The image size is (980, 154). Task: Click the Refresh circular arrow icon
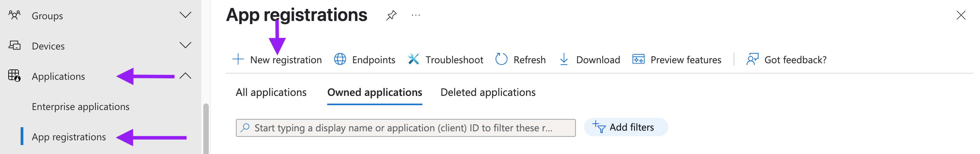[x=501, y=59]
